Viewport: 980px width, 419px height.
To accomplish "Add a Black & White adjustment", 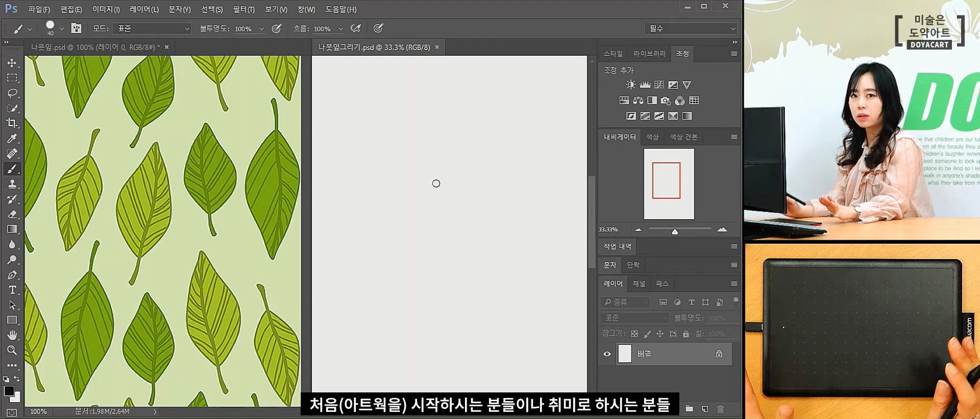I will tap(652, 100).
